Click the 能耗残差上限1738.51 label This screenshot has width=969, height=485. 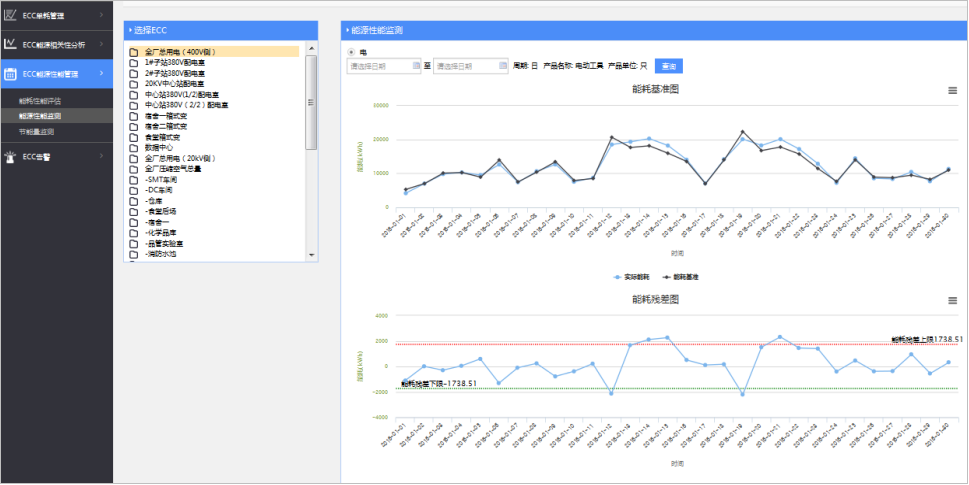coord(927,339)
